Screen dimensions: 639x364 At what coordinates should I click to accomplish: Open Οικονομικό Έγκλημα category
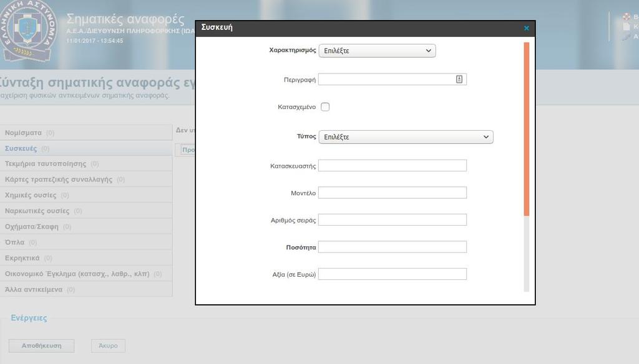[86, 274]
